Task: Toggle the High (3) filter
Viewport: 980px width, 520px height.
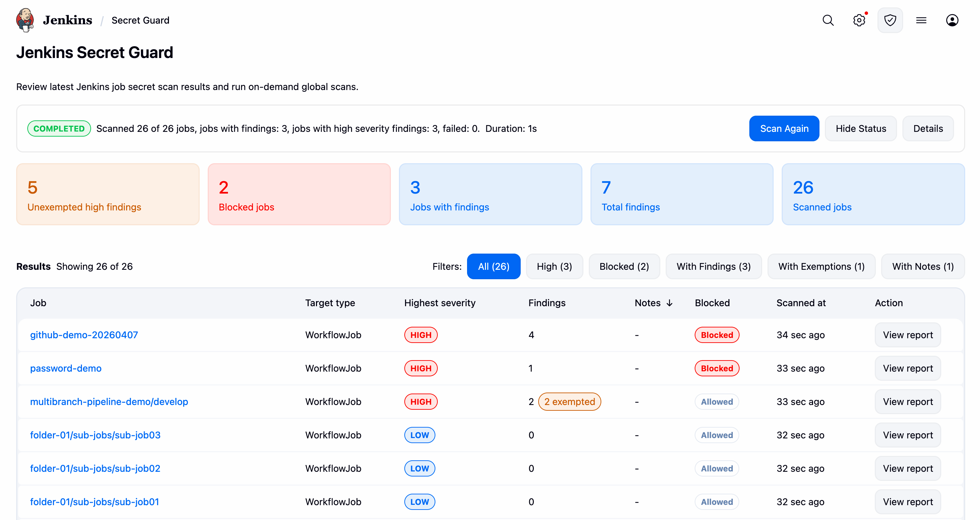Action: [x=554, y=266]
